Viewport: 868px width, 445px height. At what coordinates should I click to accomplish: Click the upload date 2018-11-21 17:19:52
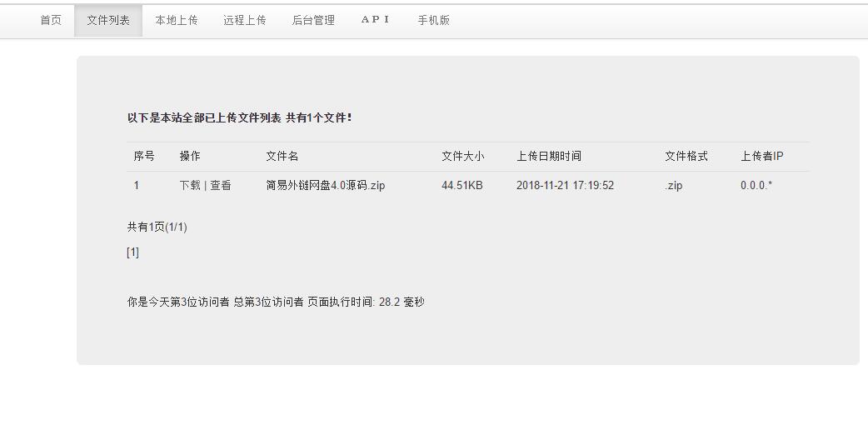[x=565, y=185]
